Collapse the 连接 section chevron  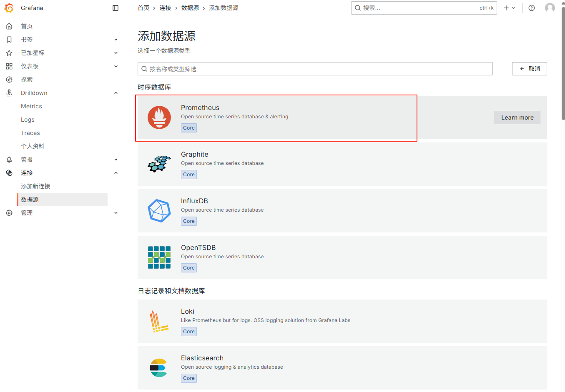pyautogui.click(x=116, y=173)
